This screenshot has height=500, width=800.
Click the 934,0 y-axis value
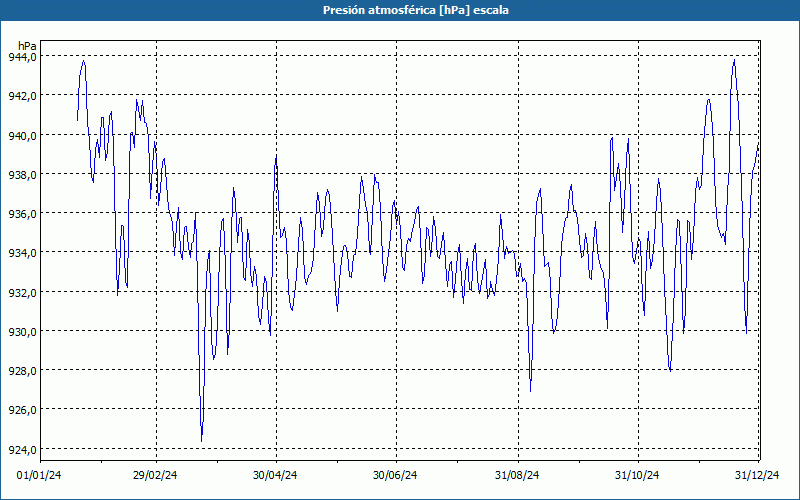tap(22, 253)
